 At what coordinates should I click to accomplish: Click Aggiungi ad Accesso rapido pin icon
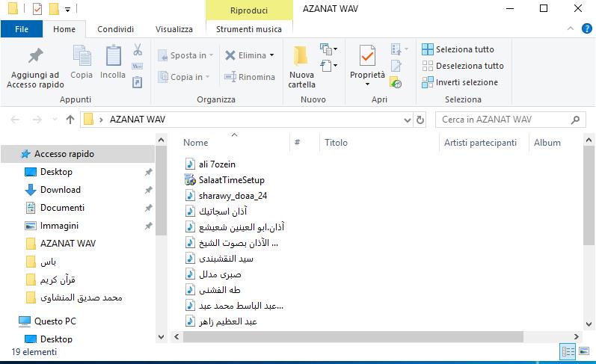click(34, 56)
